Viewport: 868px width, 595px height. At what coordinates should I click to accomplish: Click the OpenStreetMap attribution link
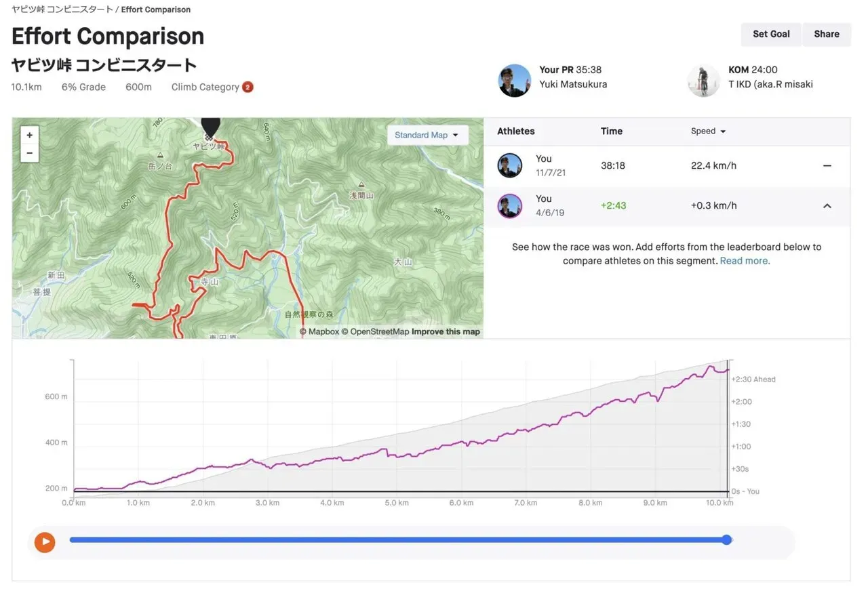point(379,331)
